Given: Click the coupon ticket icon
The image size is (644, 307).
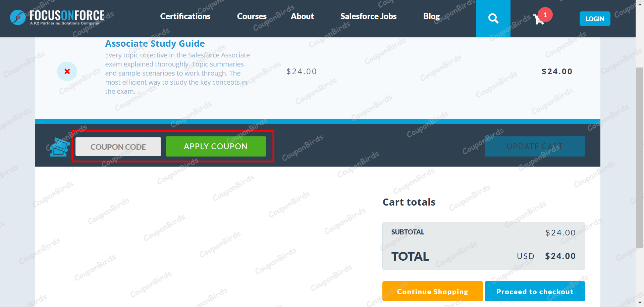Looking at the screenshot, I should pos(59,146).
